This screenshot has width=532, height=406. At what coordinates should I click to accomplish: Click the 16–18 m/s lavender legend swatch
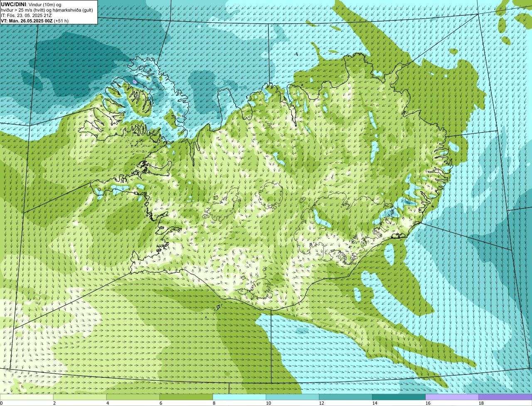tap(452, 397)
